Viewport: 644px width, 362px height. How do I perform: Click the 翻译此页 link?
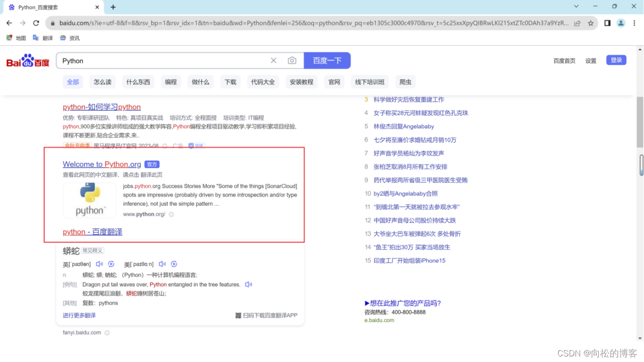[151, 175]
